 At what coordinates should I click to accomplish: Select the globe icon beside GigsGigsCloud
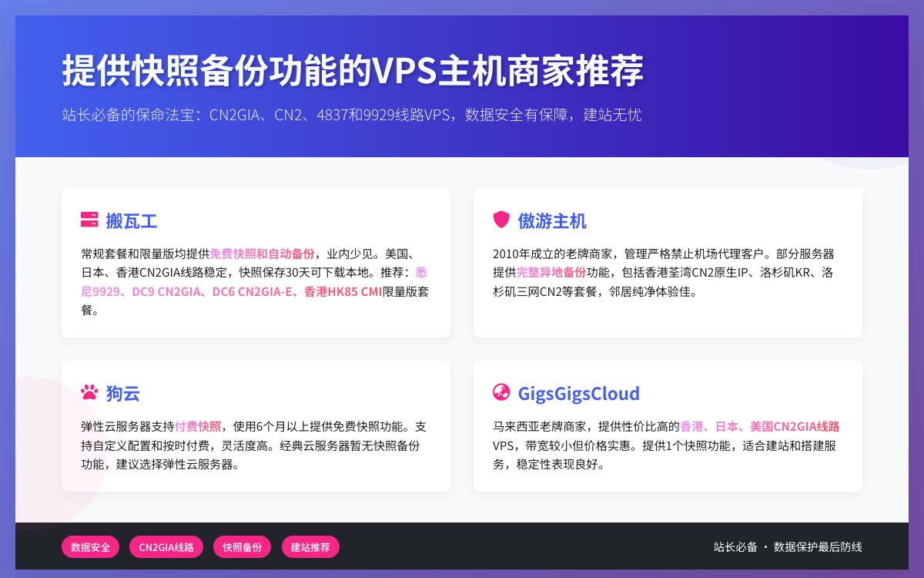pos(502,394)
